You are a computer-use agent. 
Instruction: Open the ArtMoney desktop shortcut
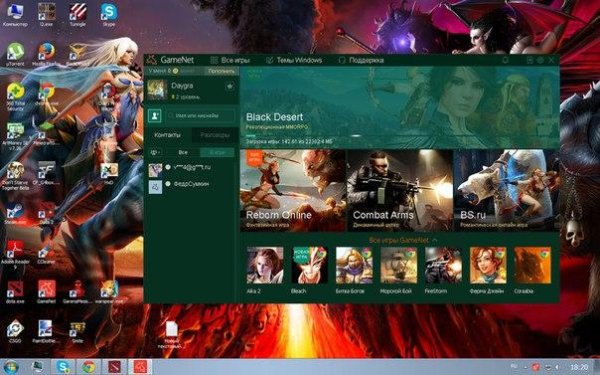[x=15, y=136]
